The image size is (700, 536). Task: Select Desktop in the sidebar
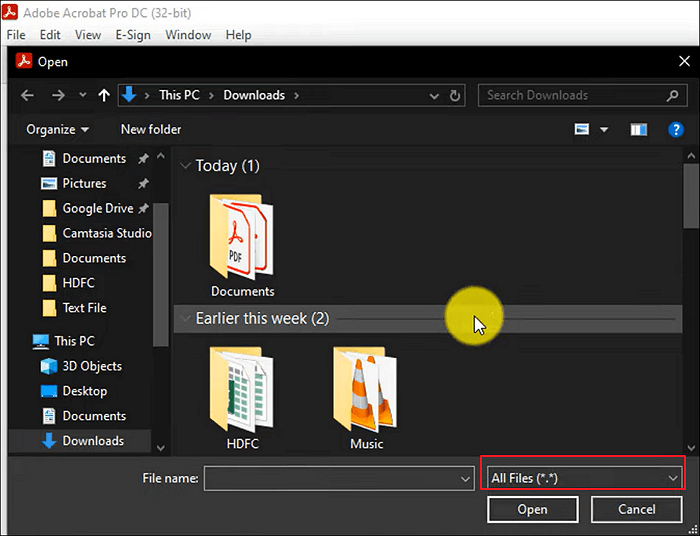pyautogui.click(x=74, y=391)
